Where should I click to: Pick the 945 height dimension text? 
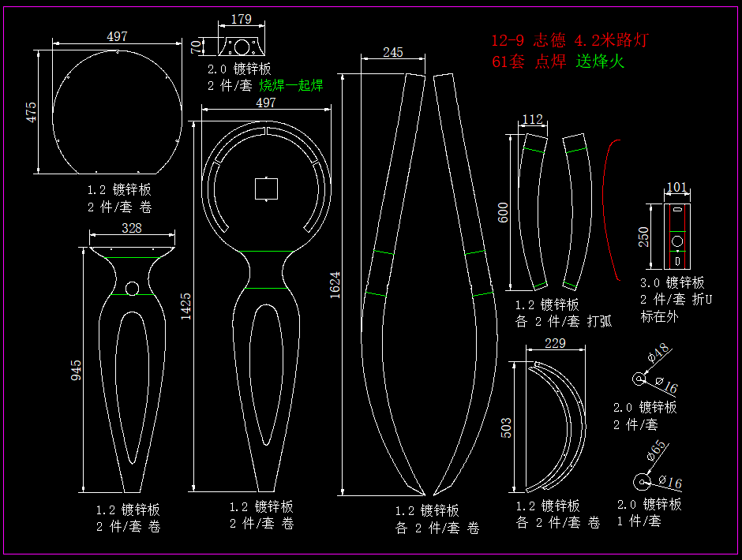(76, 370)
